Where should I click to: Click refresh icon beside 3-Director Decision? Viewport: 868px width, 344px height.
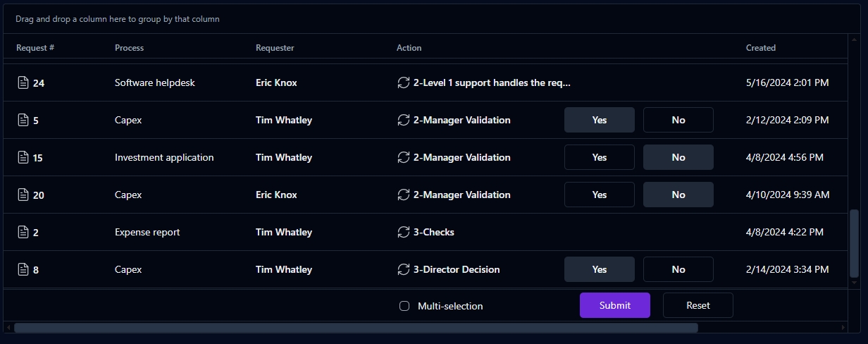[404, 269]
